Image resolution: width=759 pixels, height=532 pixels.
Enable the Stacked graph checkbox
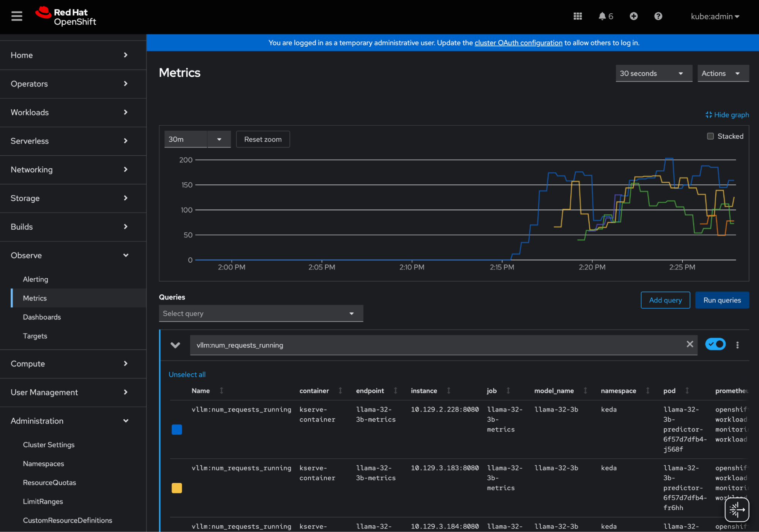[710, 136]
